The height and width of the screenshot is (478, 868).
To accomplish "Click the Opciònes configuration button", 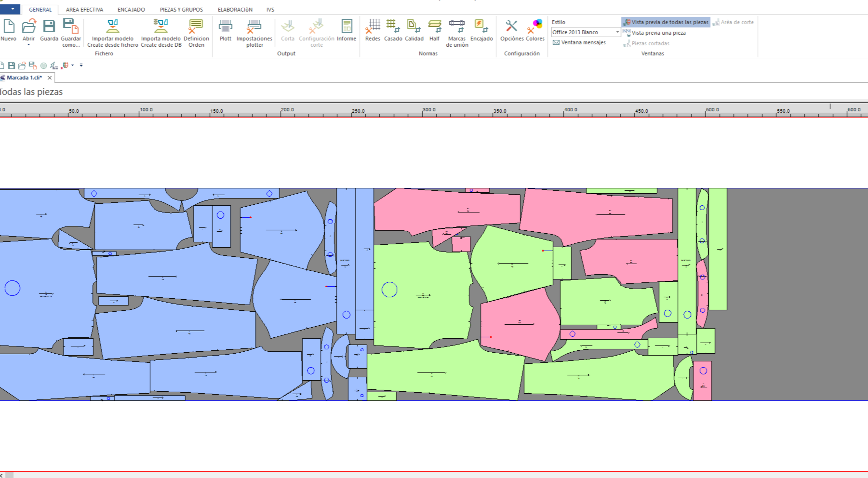I will (511, 27).
